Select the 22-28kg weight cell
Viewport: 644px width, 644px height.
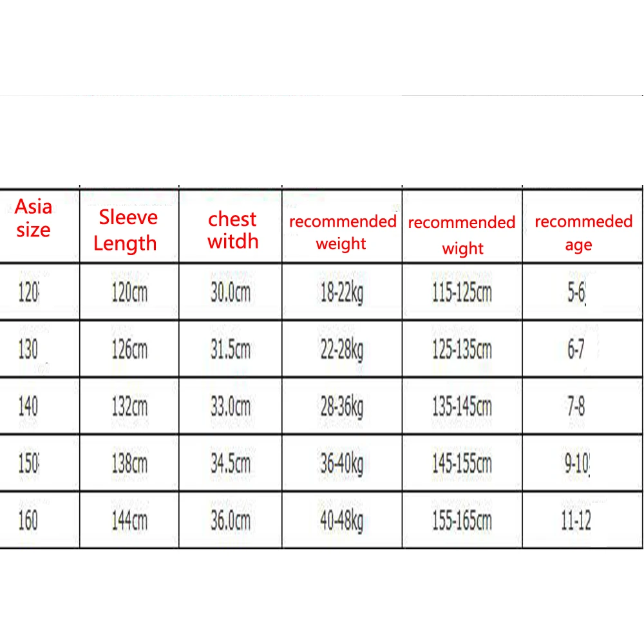point(342,349)
